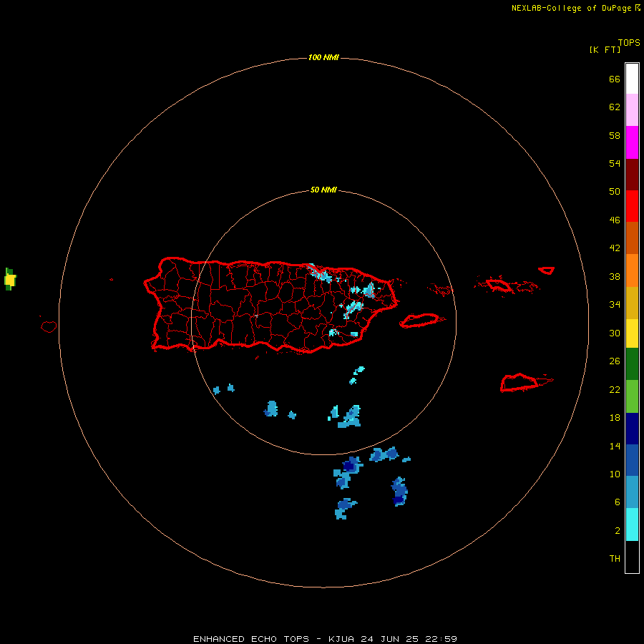Click the Culebra island outline
644x644 pixels.
pyautogui.click(x=439, y=290)
